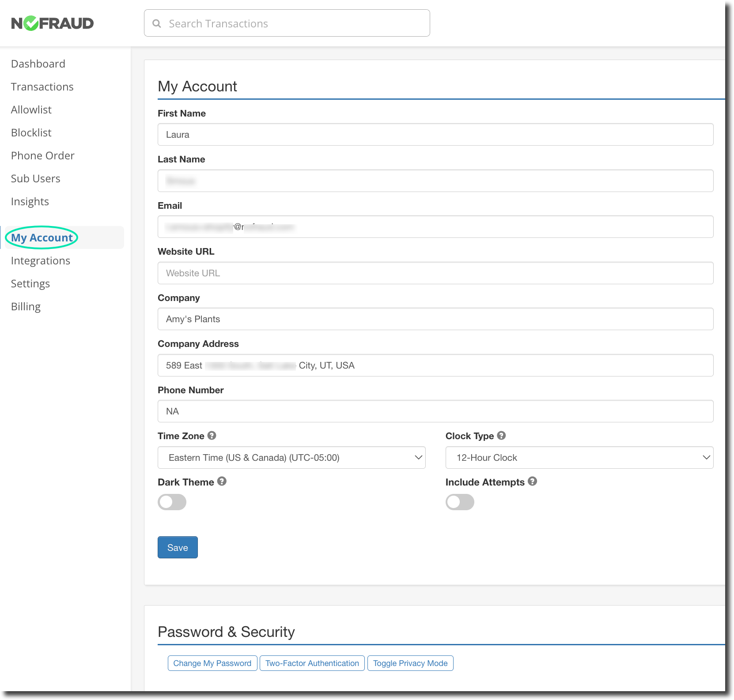
Task: Open the Time Zone dropdown
Action: (291, 458)
